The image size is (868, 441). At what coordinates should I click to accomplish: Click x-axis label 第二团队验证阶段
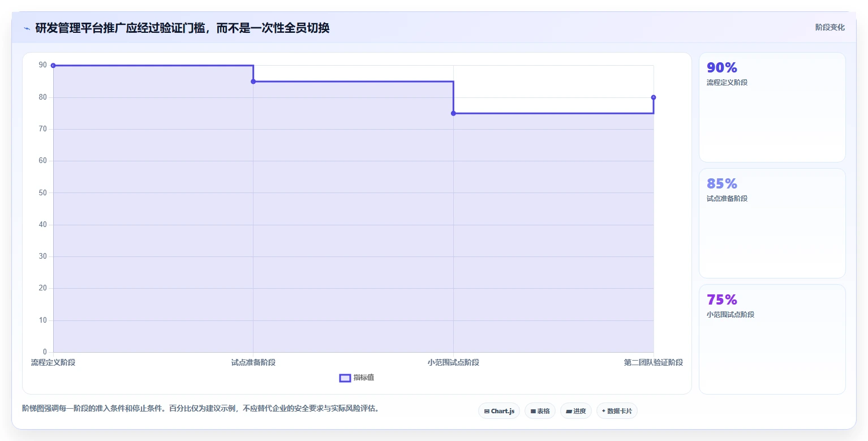(654, 362)
